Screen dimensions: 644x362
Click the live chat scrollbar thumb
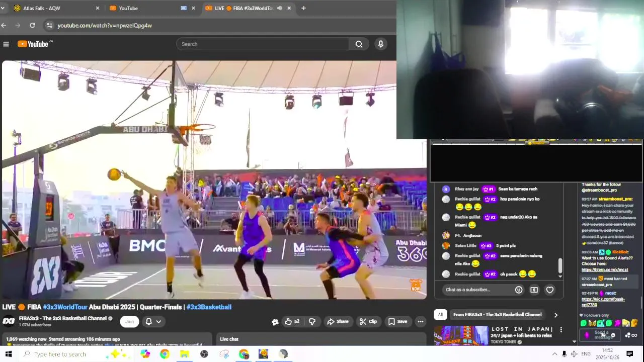click(x=560, y=265)
